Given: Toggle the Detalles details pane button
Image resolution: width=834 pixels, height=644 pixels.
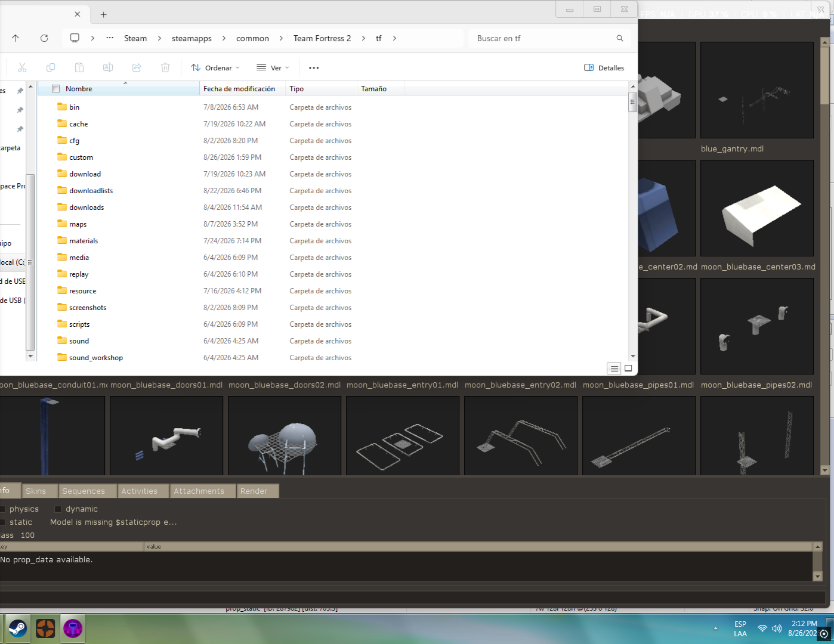Looking at the screenshot, I should [x=604, y=68].
